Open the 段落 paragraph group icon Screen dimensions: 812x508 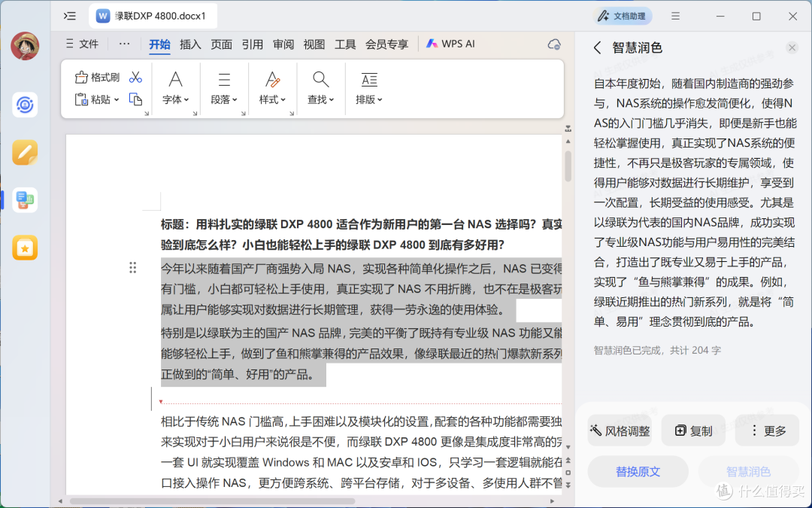click(224, 79)
